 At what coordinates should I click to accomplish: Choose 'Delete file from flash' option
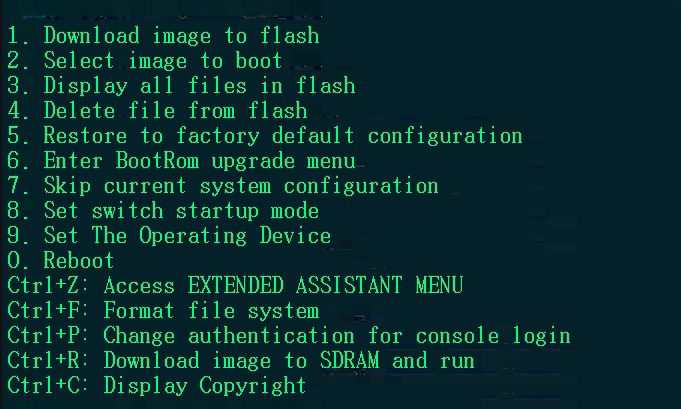[157, 111]
